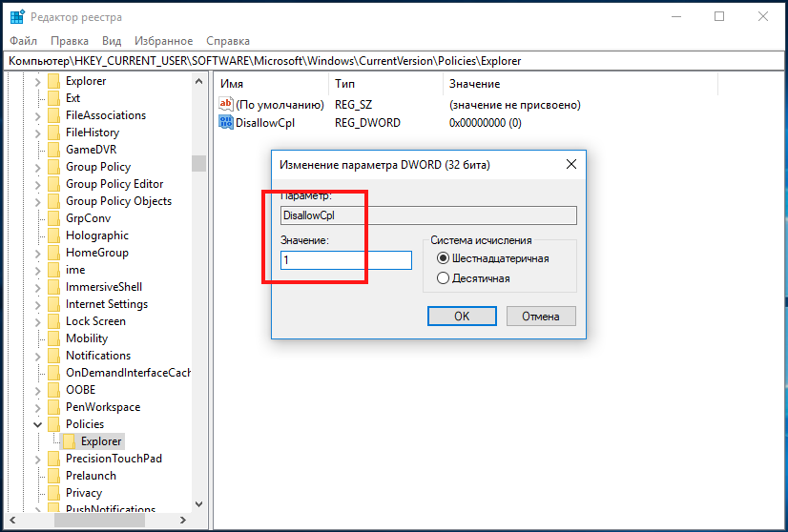This screenshot has width=788, height=532.
Task: Click the (По умолчанию) string value icon
Action: point(226,104)
